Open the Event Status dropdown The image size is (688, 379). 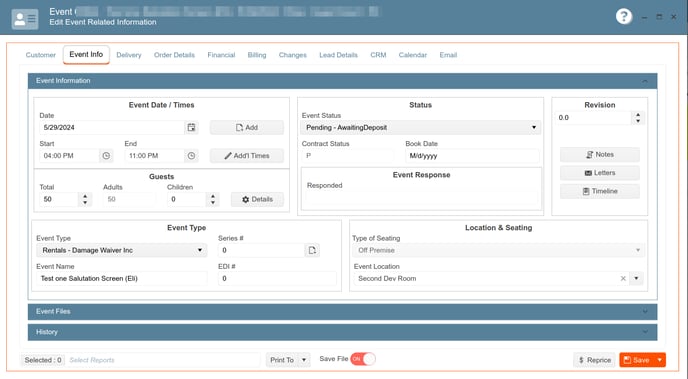pyautogui.click(x=420, y=128)
